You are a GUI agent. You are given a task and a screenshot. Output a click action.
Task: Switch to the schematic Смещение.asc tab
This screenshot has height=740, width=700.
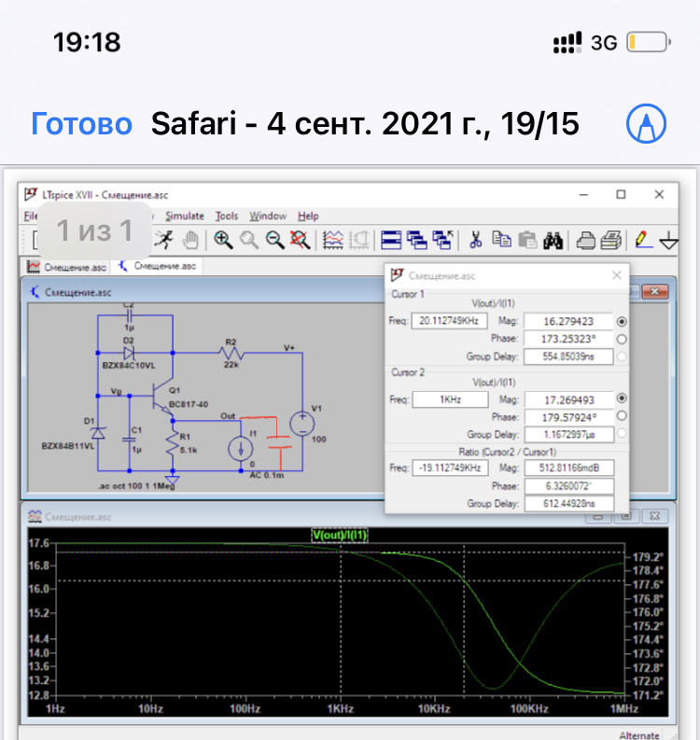(157, 266)
